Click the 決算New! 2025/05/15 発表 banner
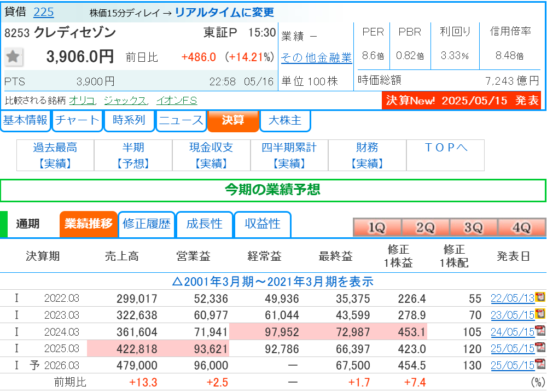The height and width of the screenshot is (392, 547). click(462, 101)
